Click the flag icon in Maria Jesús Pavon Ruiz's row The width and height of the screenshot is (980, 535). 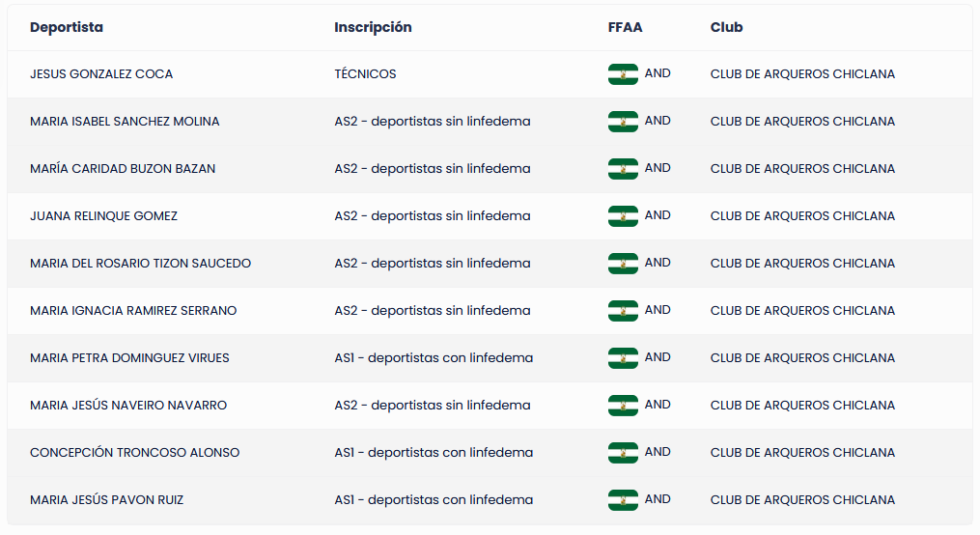click(x=623, y=500)
